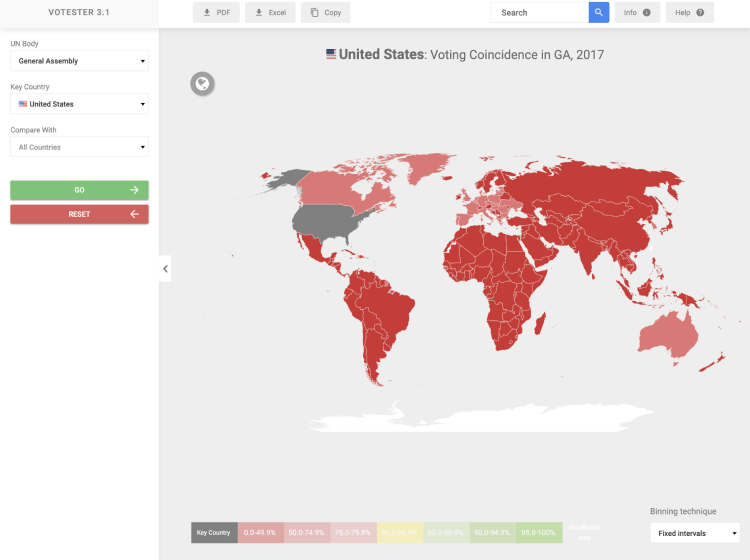Click the VOTESTER 3.1 logo title
The image size is (750, 560).
79,13
